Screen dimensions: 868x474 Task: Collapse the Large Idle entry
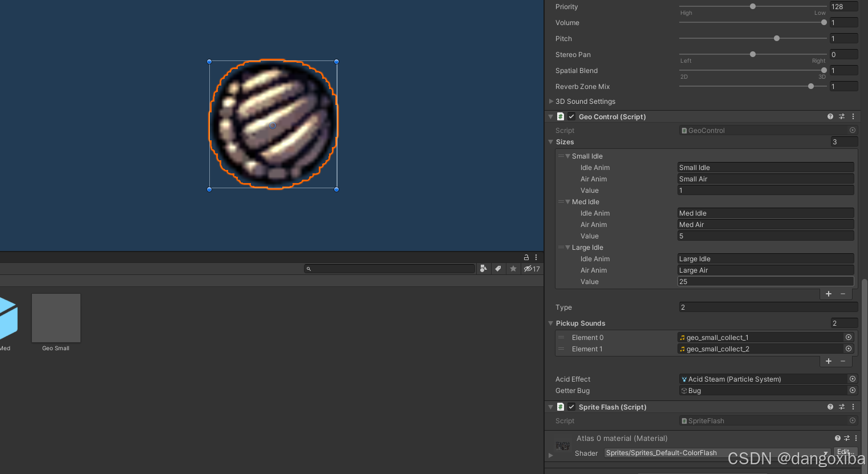pyautogui.click(x=567, y=247)
